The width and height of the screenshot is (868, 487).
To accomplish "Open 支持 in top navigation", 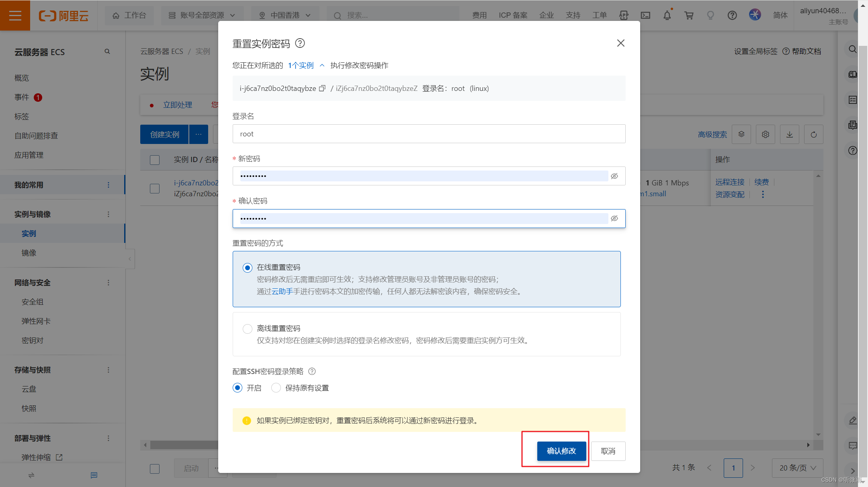I will click(573, 15).
